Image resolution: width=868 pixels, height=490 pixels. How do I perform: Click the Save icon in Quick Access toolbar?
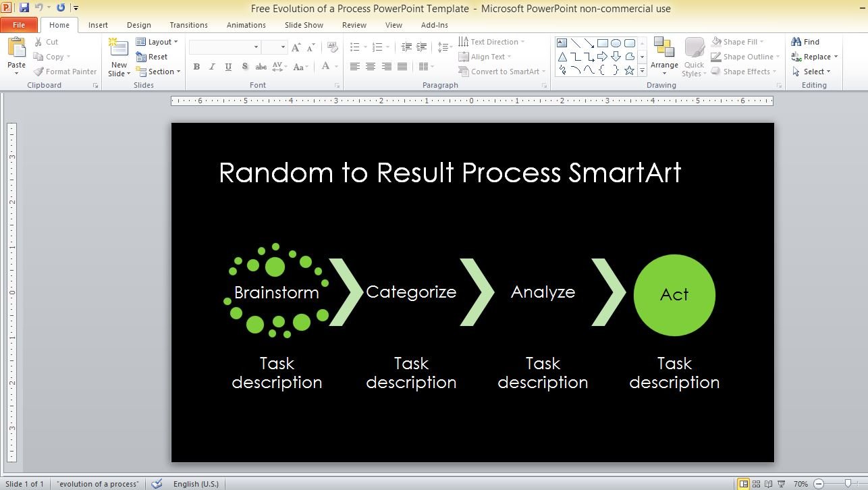coord(24,8)
